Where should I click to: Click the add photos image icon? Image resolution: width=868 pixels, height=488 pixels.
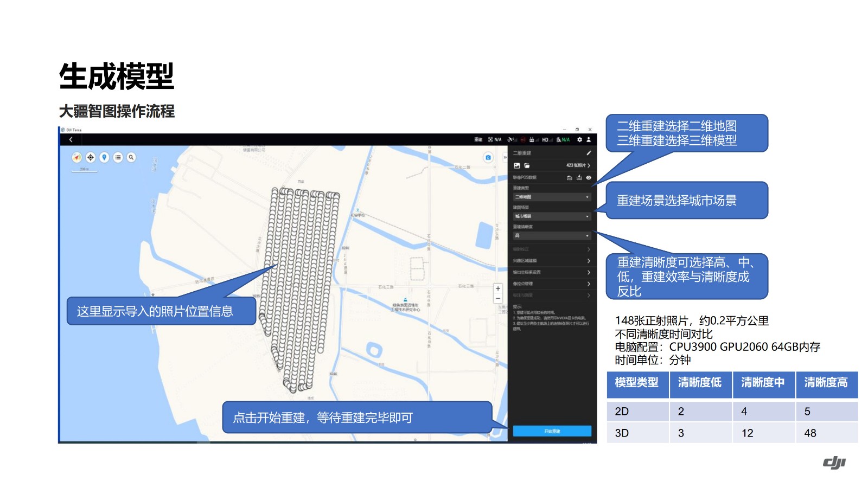point(517,165)
